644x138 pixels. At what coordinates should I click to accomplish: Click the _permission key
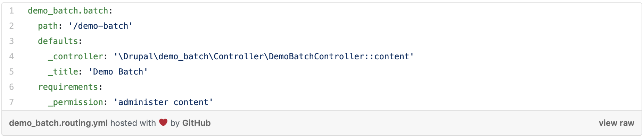point(76,102)
